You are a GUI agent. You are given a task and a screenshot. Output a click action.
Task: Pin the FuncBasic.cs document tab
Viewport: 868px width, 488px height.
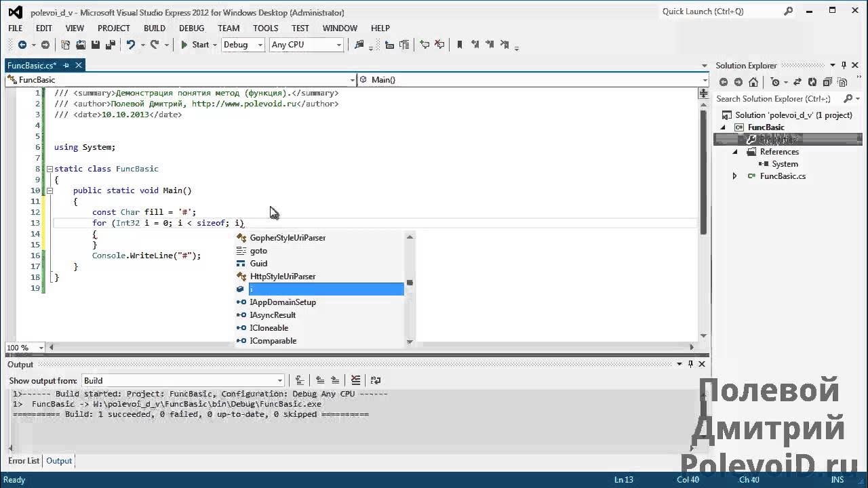66,66
